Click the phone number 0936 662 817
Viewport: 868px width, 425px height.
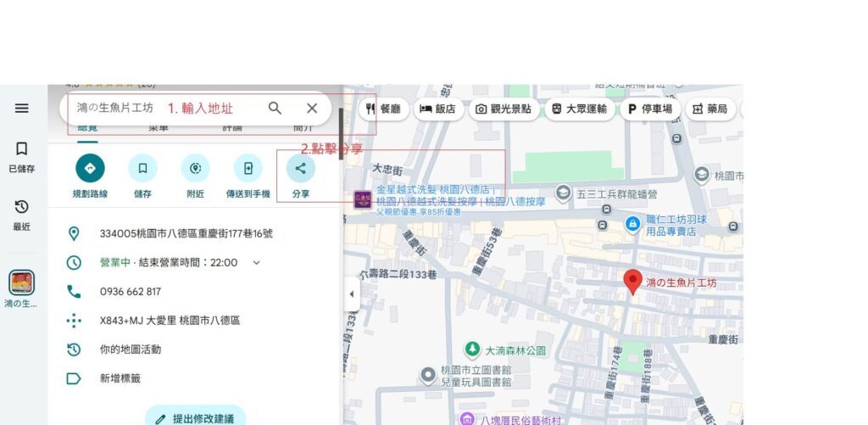[131, 292]
